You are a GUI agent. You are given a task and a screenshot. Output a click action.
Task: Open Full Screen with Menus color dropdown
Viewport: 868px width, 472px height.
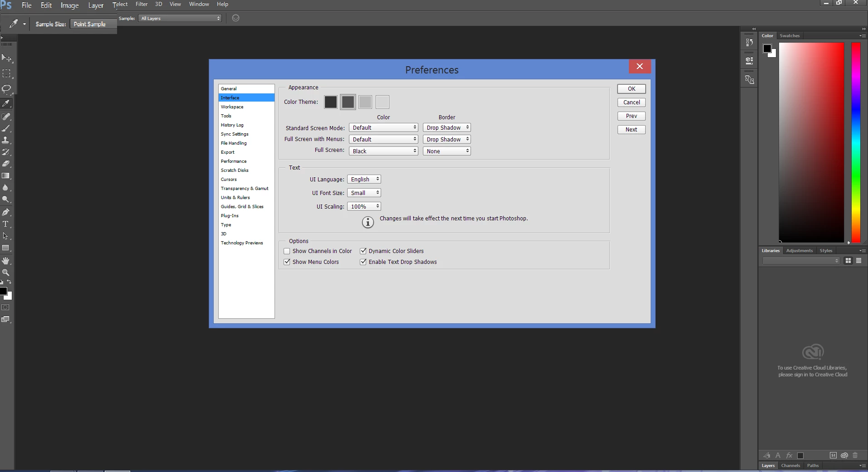(383, 140)
